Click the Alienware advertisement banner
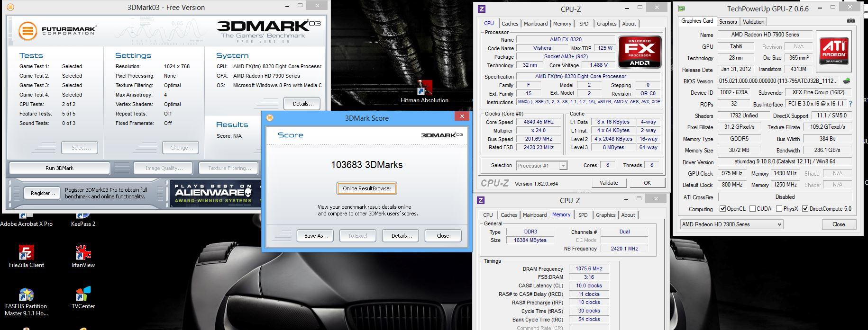868x330 pixels. point(216,193)
